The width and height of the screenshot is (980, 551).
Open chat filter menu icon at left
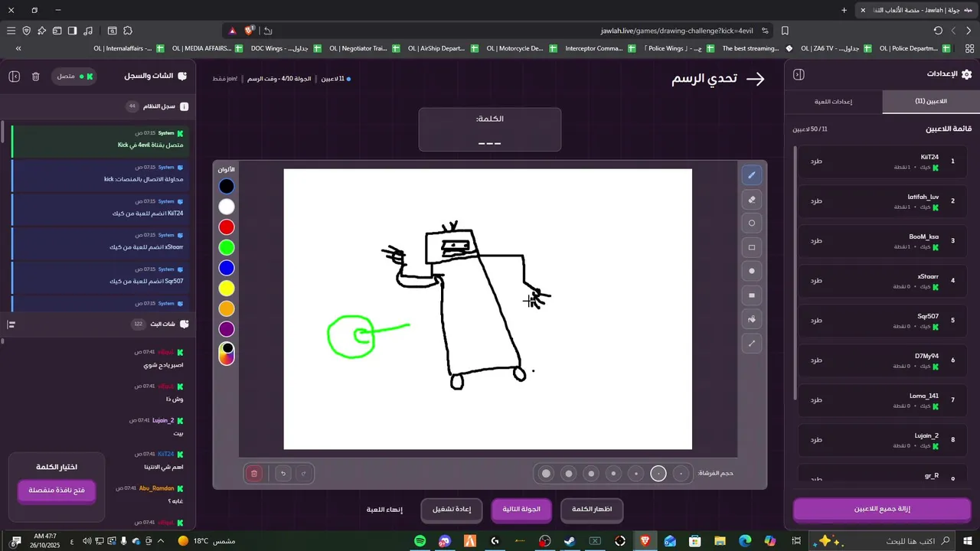click(x=11, y=324)
